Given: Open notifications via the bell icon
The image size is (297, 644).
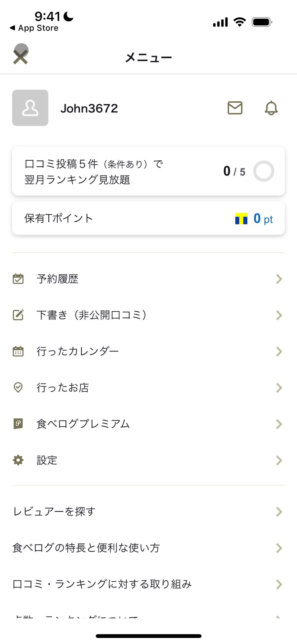Looking at the screenshot, I should pos(271,108).
